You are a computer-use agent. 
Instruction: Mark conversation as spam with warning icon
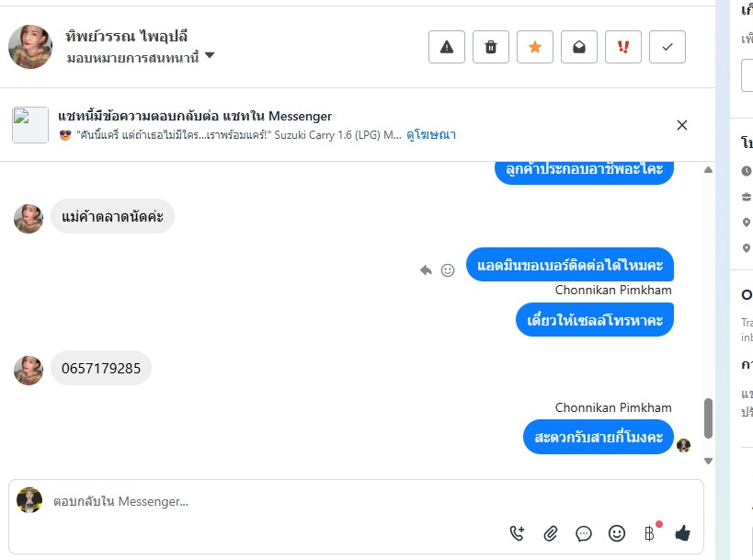[447, 47]
